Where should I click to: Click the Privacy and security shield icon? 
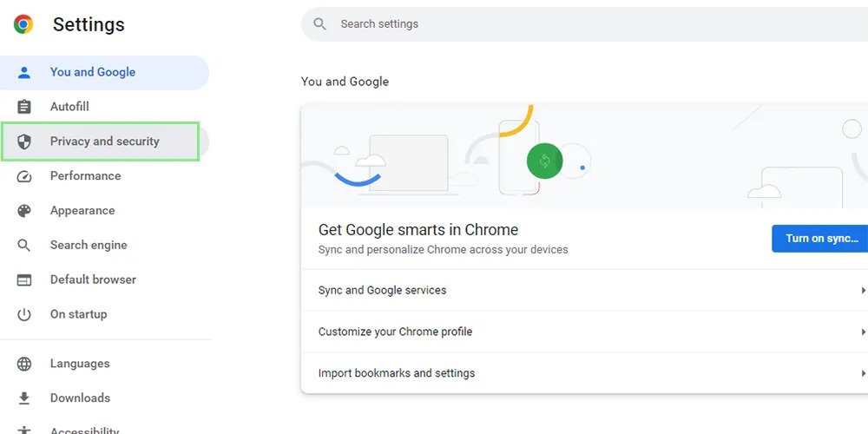[24, 141]
